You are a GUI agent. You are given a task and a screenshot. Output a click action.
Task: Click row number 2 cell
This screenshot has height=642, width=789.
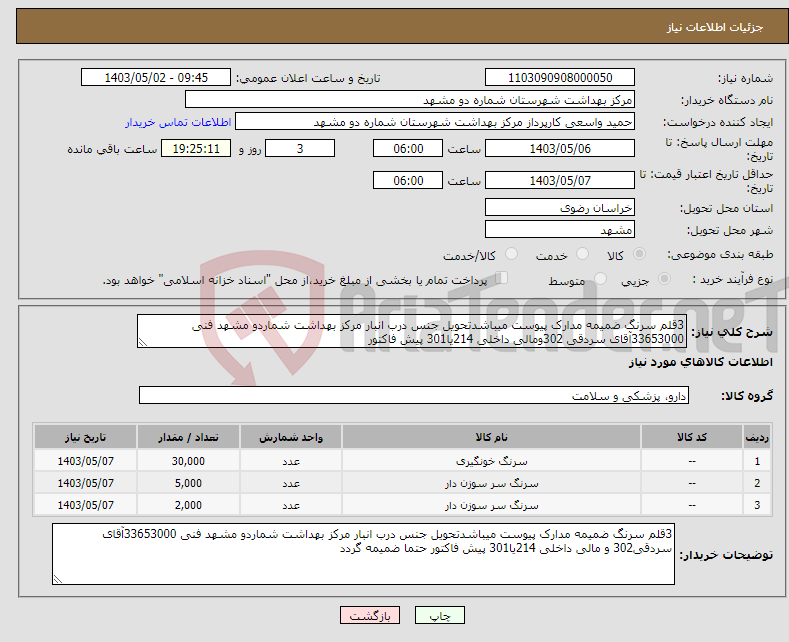click(x=757, y=483)
